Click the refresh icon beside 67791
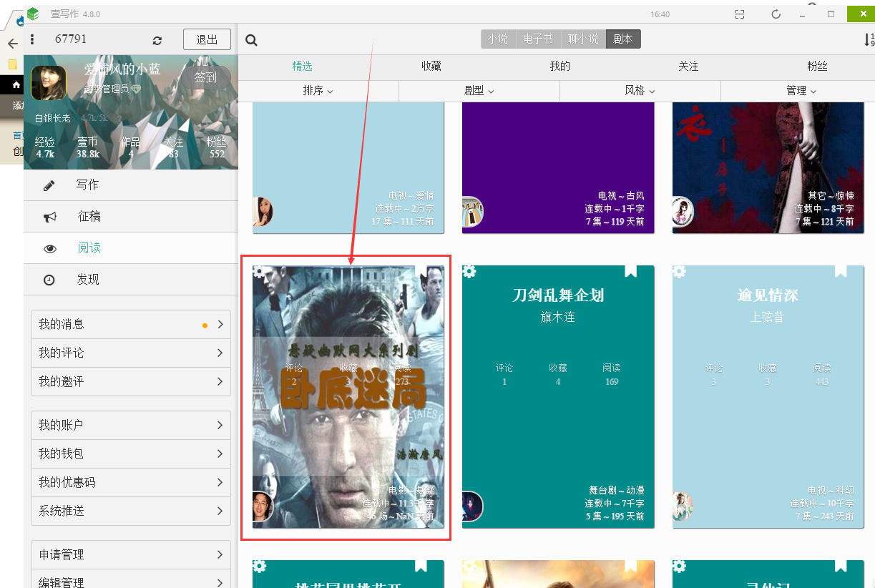The height and width of the screenshot is (588, 875). point(157,41)
